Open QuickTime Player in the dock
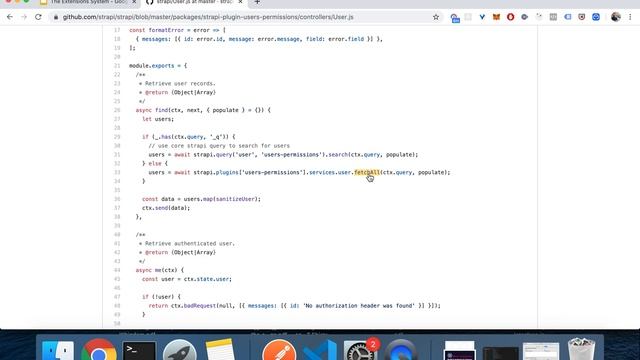The image size is (640, 360). (401, 350)
